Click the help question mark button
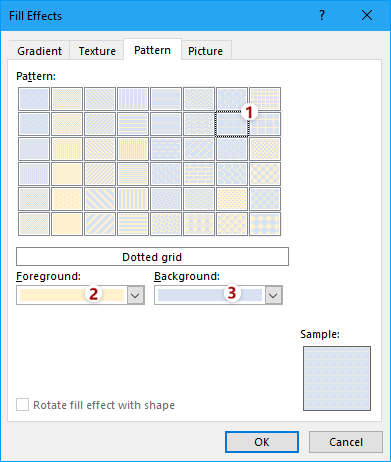 (x=322, y=15)
